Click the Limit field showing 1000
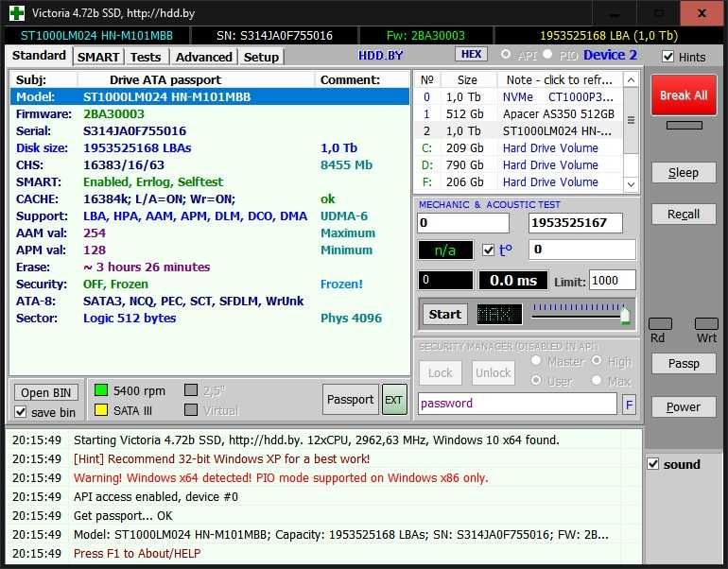The width and height of the screenshot is (728, 569). pos(612,281)
